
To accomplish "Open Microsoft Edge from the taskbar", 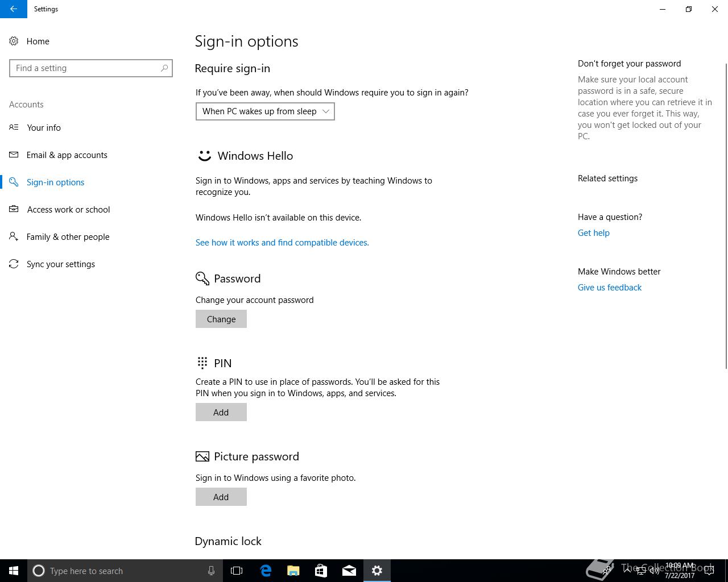I will tap(266, 571).
